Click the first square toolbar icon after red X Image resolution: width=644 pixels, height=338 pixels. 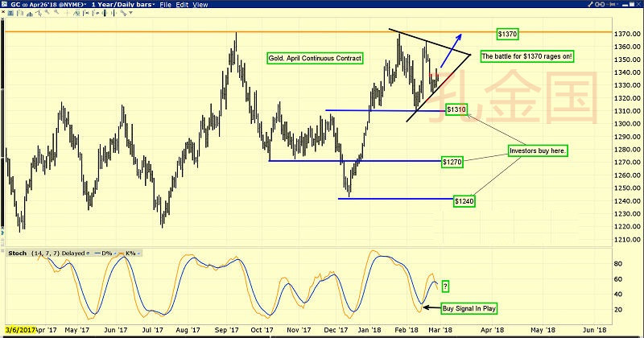click(10, 13)
